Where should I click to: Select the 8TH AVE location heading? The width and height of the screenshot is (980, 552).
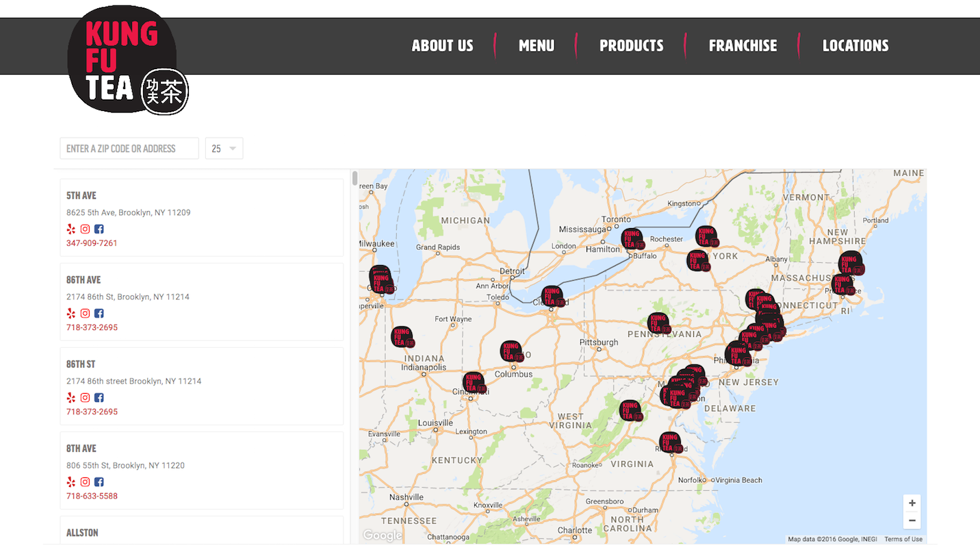point(81,448)
